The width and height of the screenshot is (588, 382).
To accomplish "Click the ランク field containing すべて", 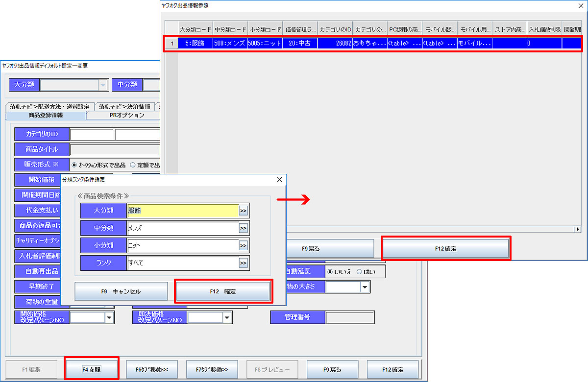I will pyautogui.click(x=183, y=263).
